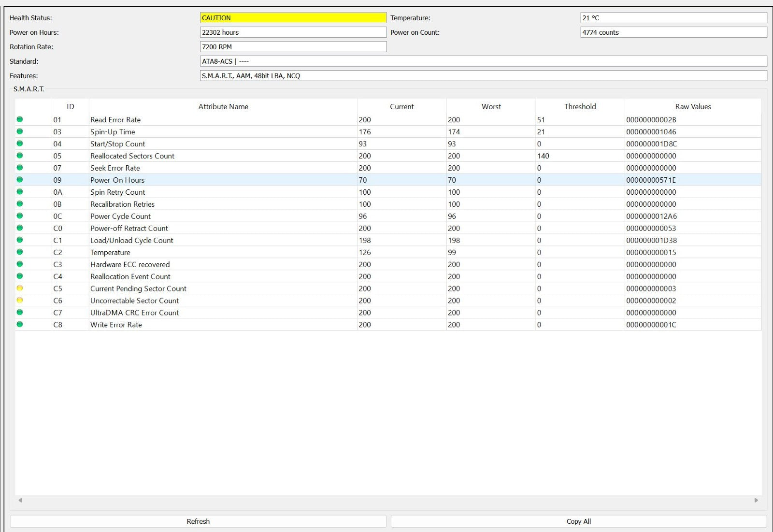Screen dimensions: 773x532
Task: Select the Uncorrectable Sector Count attribute name
Action: [134, 301]
